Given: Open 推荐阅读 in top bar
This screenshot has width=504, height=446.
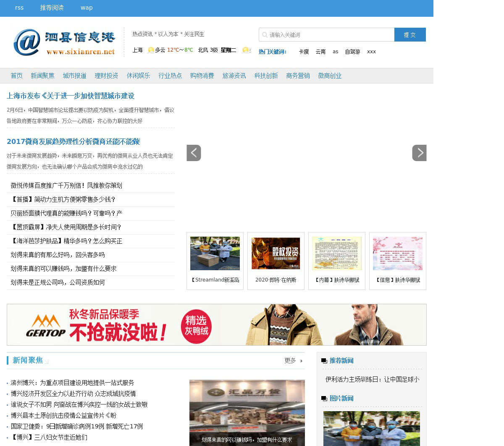Looking at the screenshot, I should point(52,8).
